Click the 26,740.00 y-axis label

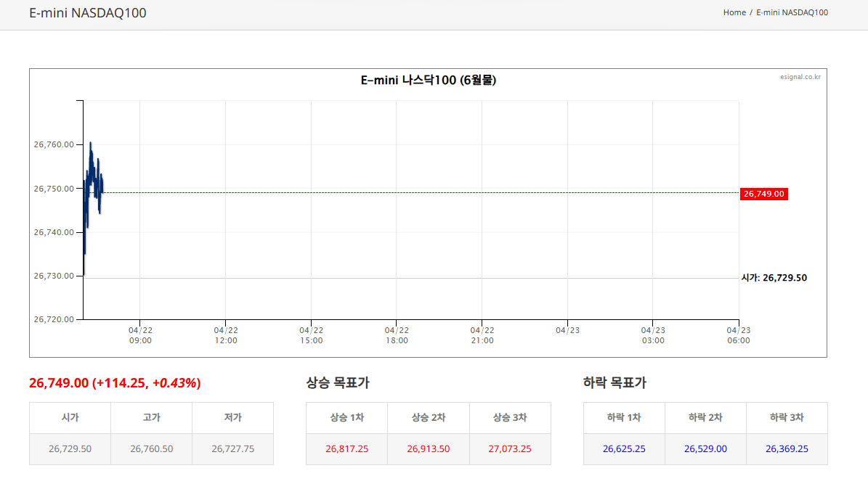54,232
